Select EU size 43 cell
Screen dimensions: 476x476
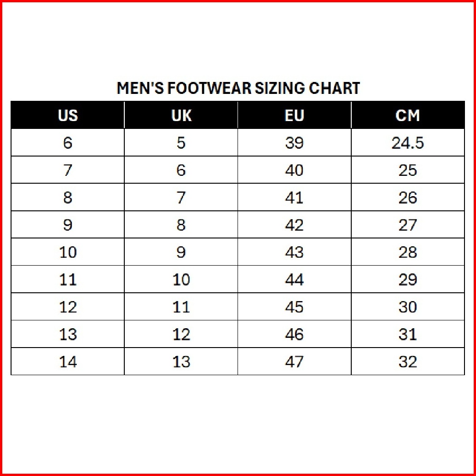coord(294,252)
